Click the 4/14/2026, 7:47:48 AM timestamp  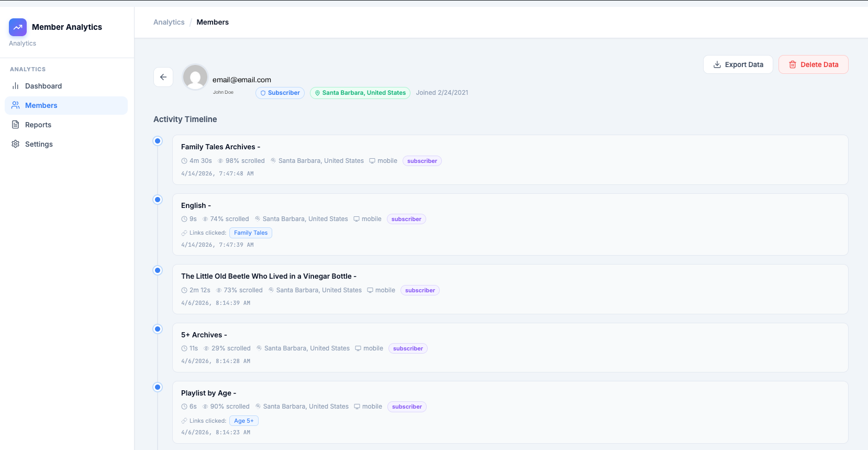pyautogui.click(x=217, y=173)
